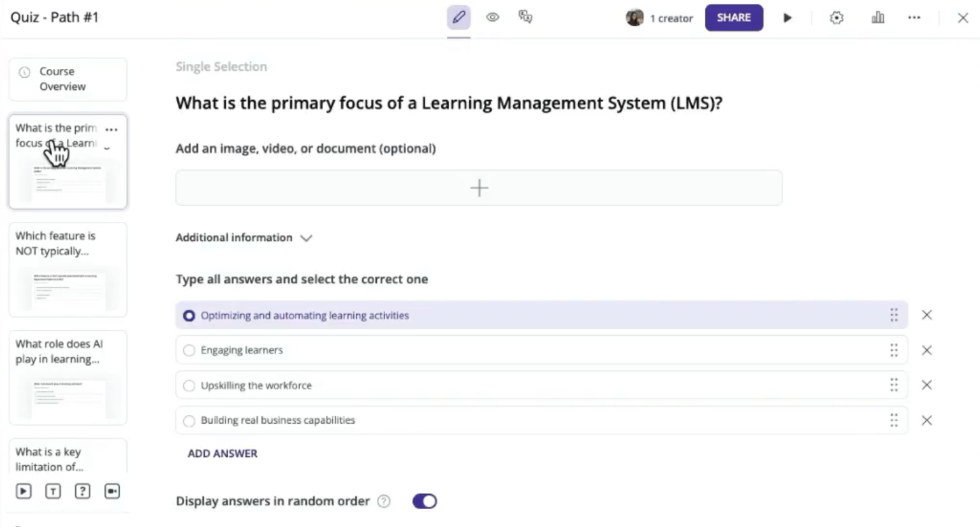The height and width of the screenshot is (527, 980).
Task: Add a question slide using the ? icon
Action: tap(82, 491)
